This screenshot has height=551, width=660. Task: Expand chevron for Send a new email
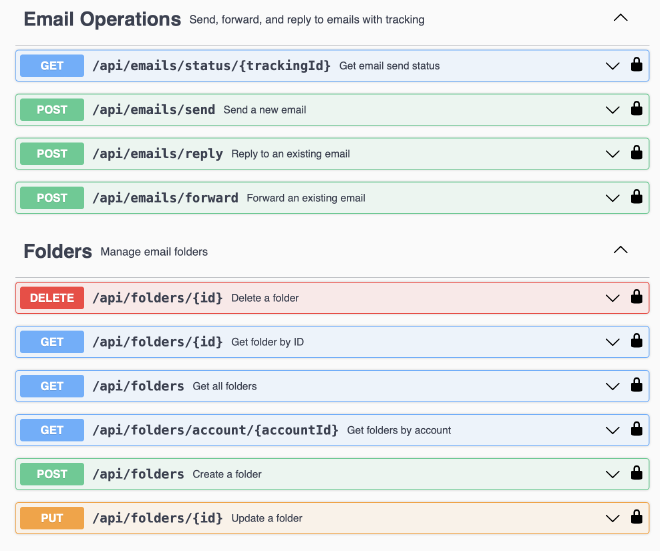612,110
